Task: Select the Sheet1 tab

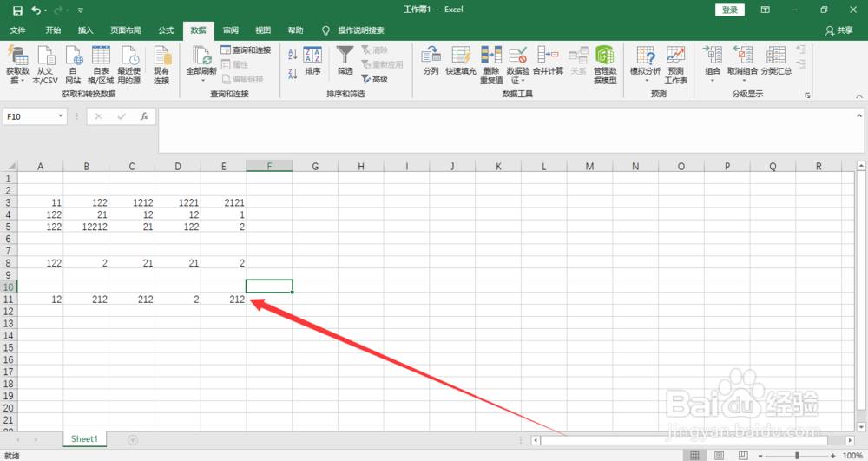Action: (84, 439)
